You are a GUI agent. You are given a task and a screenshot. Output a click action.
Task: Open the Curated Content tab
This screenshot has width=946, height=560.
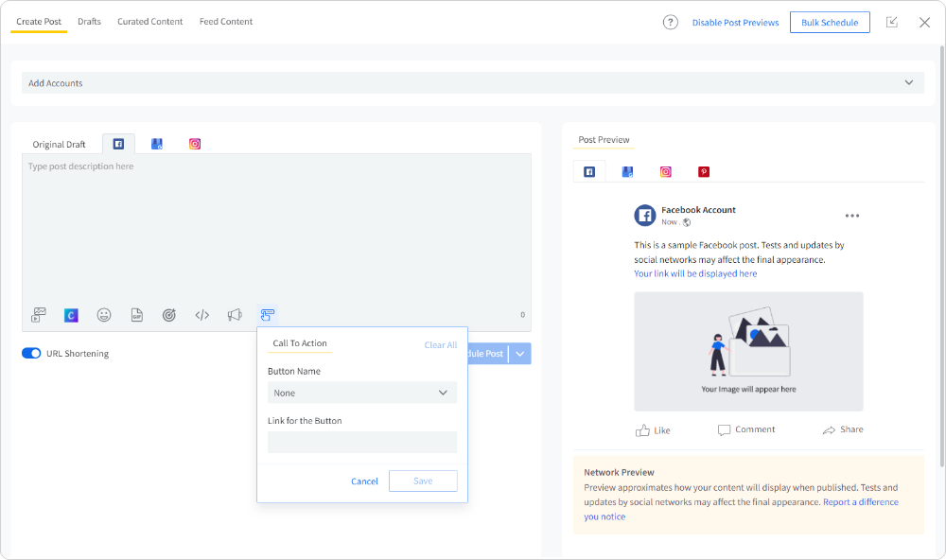point(150,22)
